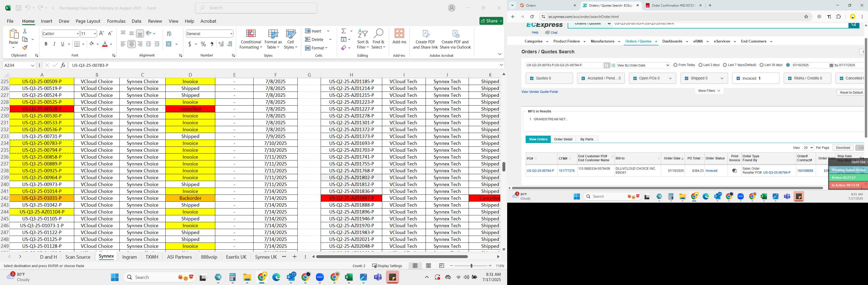The height and width of the screenshot is (285, 868).
Task: Click the Excel zoom slider handle
Action: coord(471,265)
